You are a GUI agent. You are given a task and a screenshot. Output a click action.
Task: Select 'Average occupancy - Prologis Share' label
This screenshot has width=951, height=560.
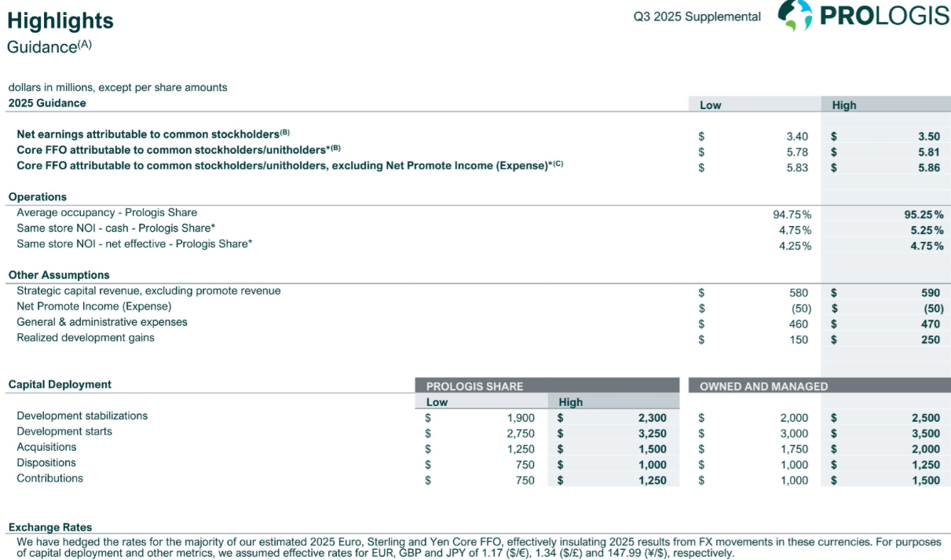coord(107,213)
